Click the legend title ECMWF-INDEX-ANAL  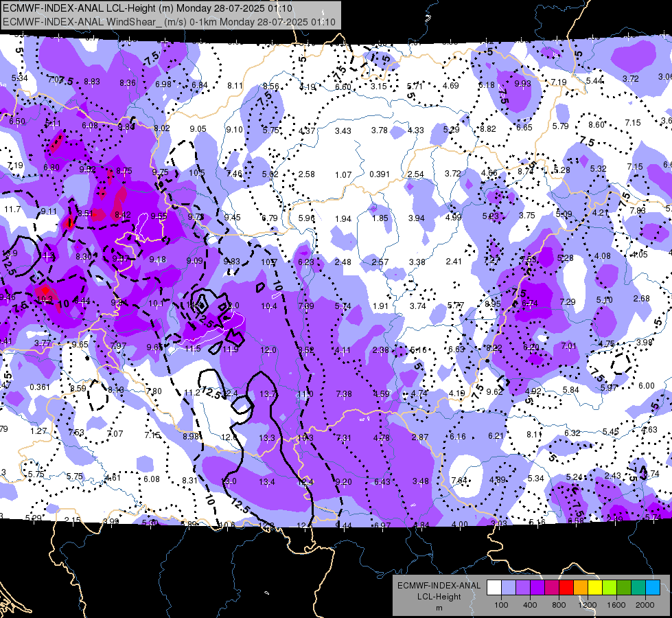439,586
